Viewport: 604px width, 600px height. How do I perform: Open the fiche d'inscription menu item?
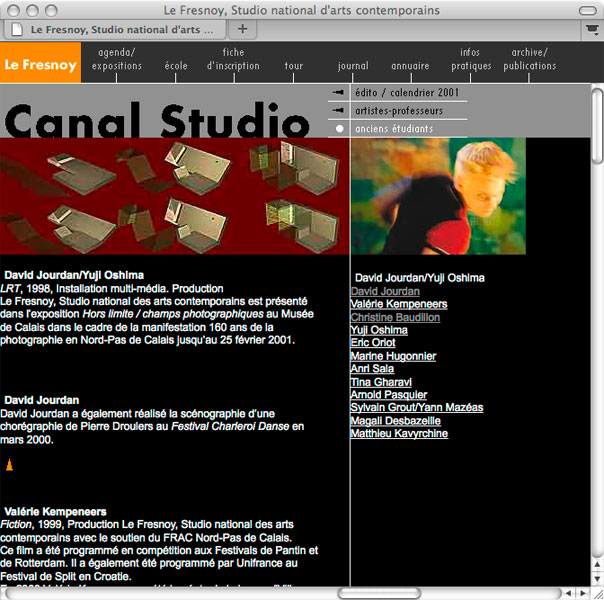[x=233, y=59]
